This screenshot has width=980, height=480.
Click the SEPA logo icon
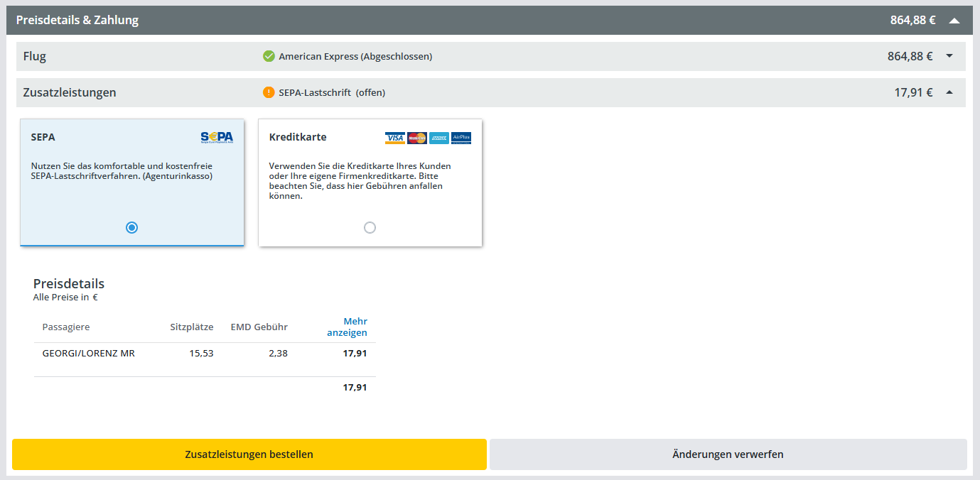pos(217,138)
